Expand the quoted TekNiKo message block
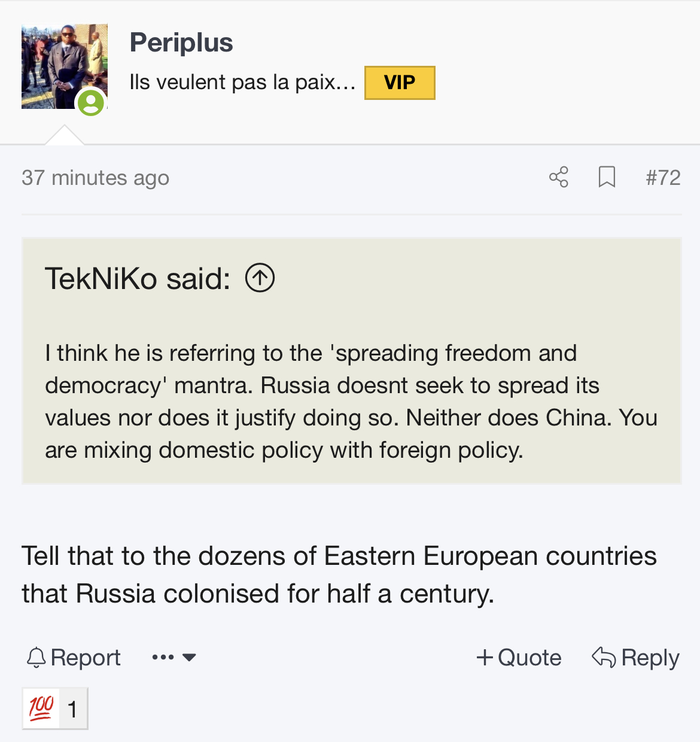This screenshot has height=742, width=700. 351,402
